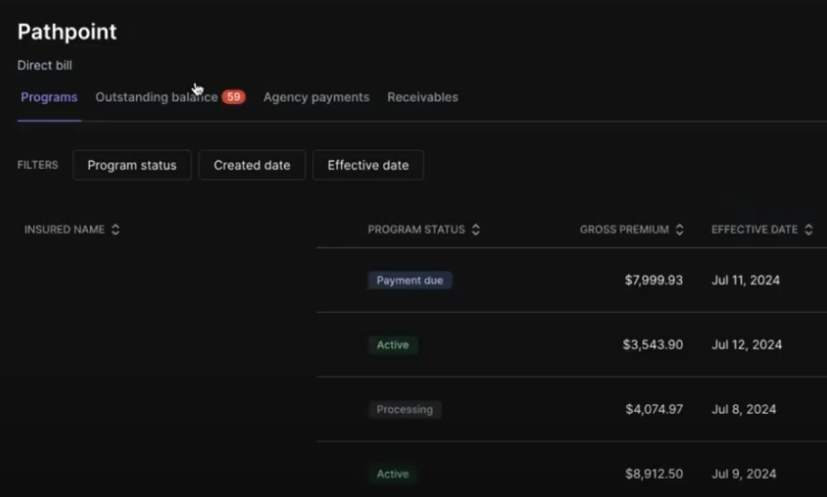827x497 pixels.
Task: Click Effective Date column sort icon
Action: tap(808, 230)
